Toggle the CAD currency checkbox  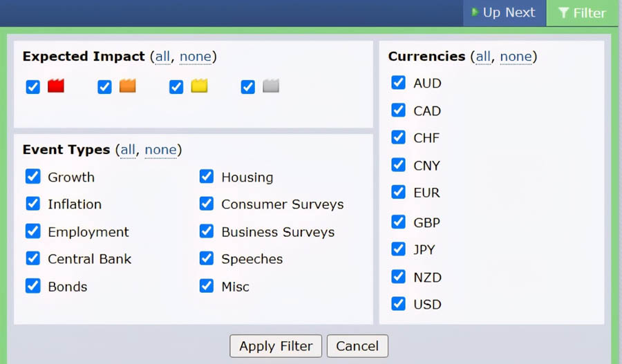(x=398, y=110)
